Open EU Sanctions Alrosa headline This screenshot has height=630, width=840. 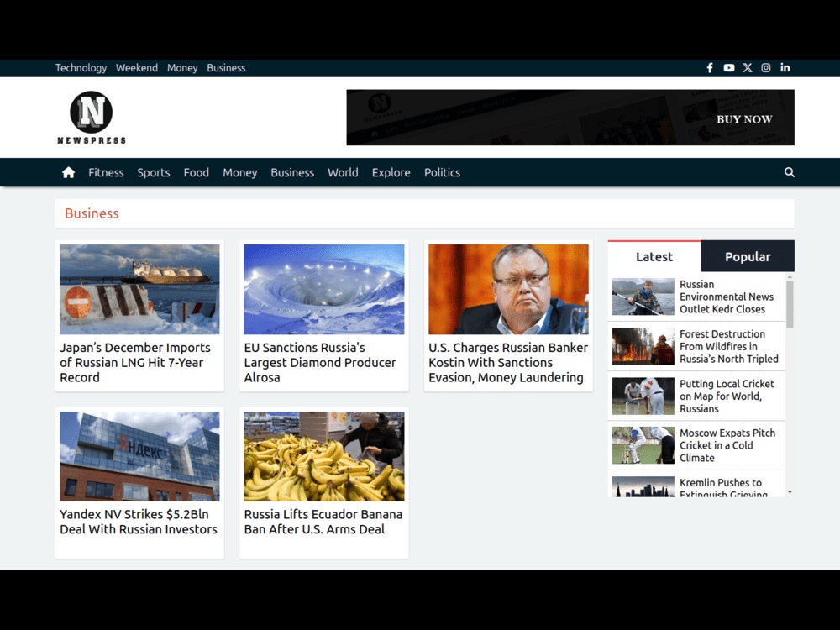pos(320,363)
